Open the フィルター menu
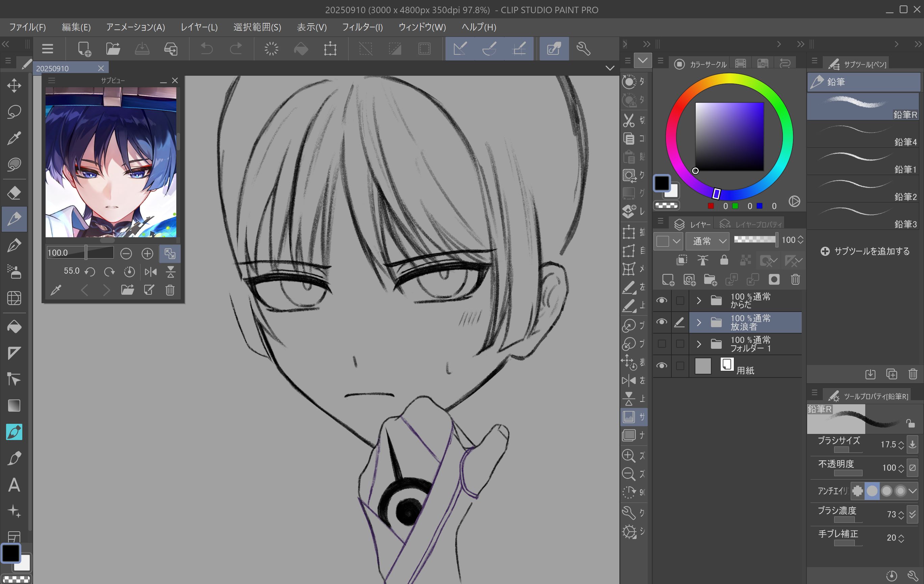This screenshot has height=584, width=924. pos(362,27)
